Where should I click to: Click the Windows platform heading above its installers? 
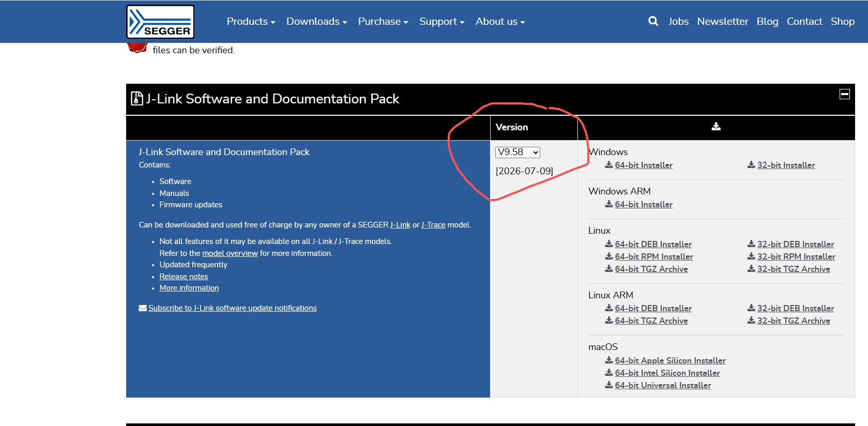pos(608,152)
